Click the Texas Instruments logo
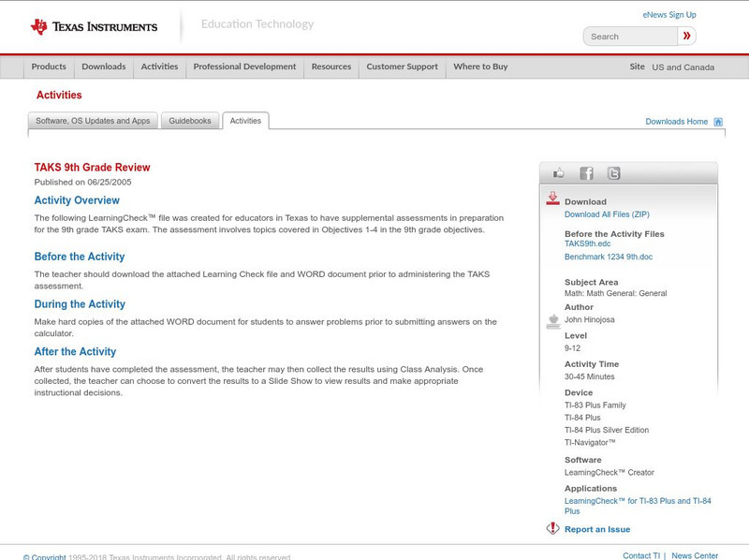Image resolution: width=749 pixels, height=560 pixels. click(x=94, y=27)
